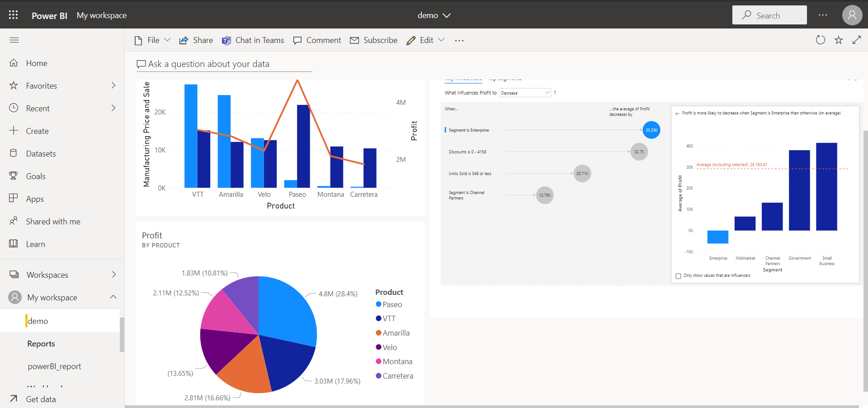
Task: Open header more options ellipsis
Action: [x=823, y=15]
